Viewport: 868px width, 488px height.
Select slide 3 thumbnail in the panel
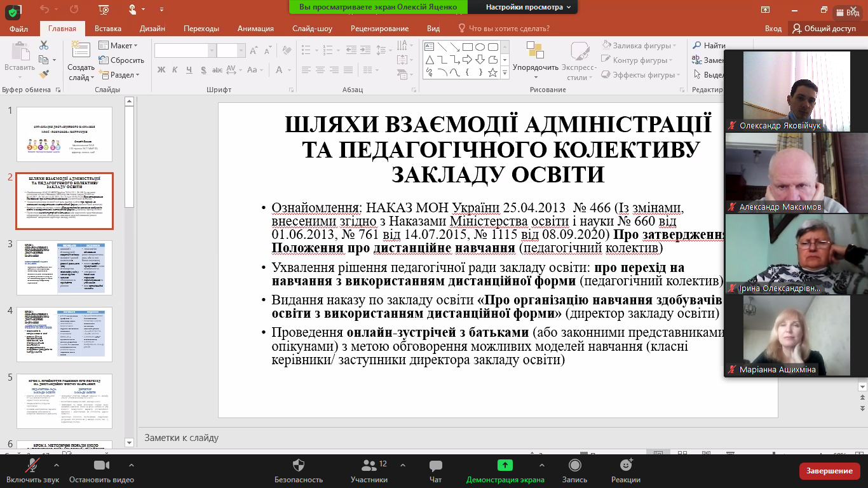pyautogui.click(x=64, y=268)
